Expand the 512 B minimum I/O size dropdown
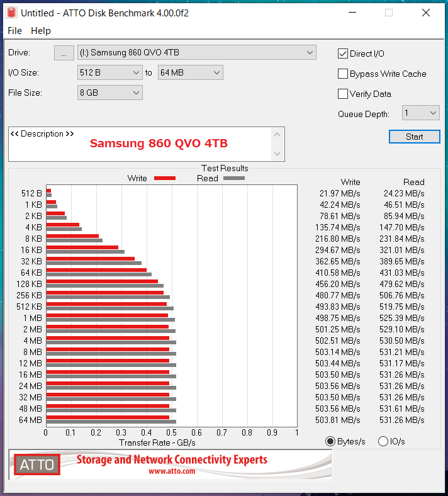Viewport: 448px width, 496px height. [x=110, y=72]
